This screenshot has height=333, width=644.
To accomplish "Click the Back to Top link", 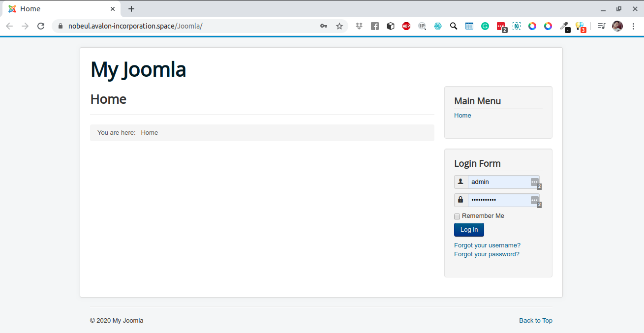I will (536, 321).
